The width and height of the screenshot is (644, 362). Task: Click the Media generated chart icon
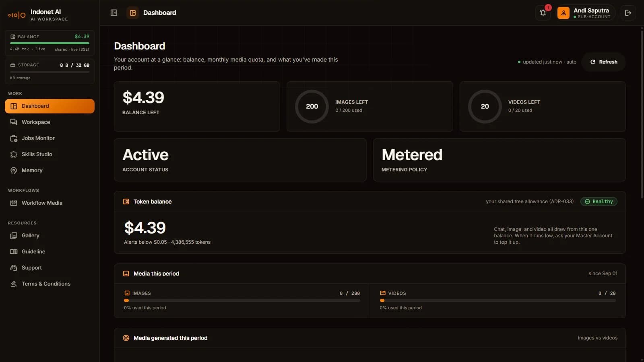coord(126,338)
